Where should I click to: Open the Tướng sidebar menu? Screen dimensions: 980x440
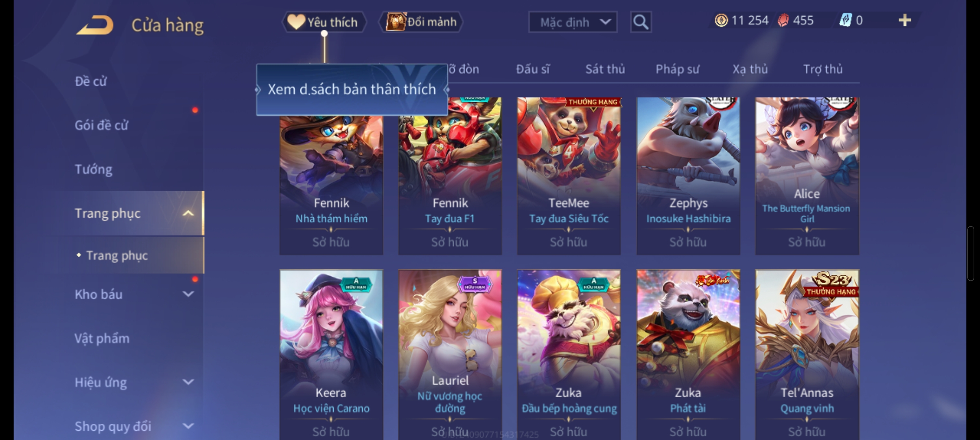point(94,169)
